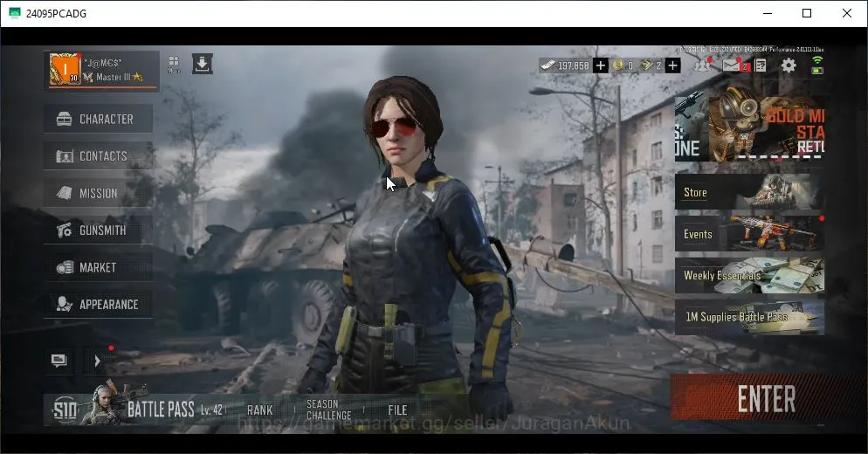The width and height of the screenshot is (868, 454).
Task: Open the Events panel
Action: click(749, 233)
